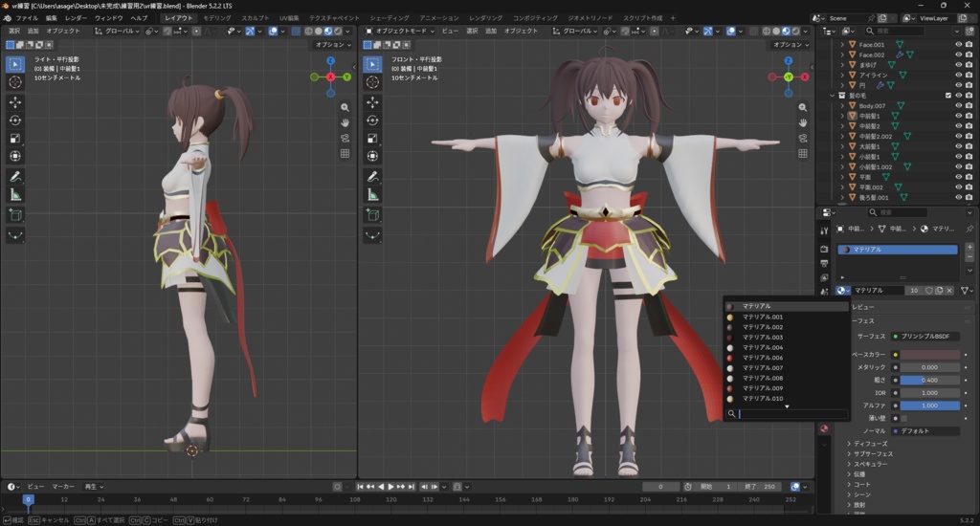Adjust the 粗さ slider value 0.400

coord(930,380)
